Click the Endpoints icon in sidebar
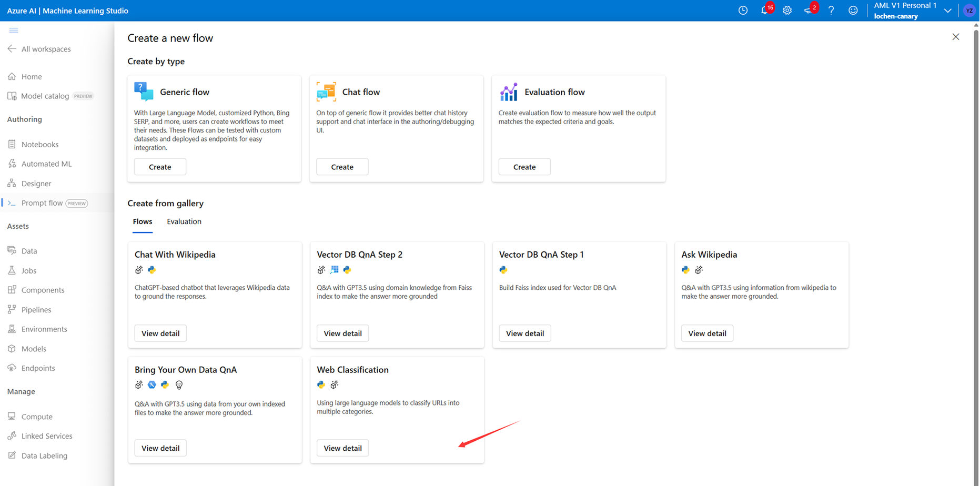The image size is (980, 486). coord(12,368)
